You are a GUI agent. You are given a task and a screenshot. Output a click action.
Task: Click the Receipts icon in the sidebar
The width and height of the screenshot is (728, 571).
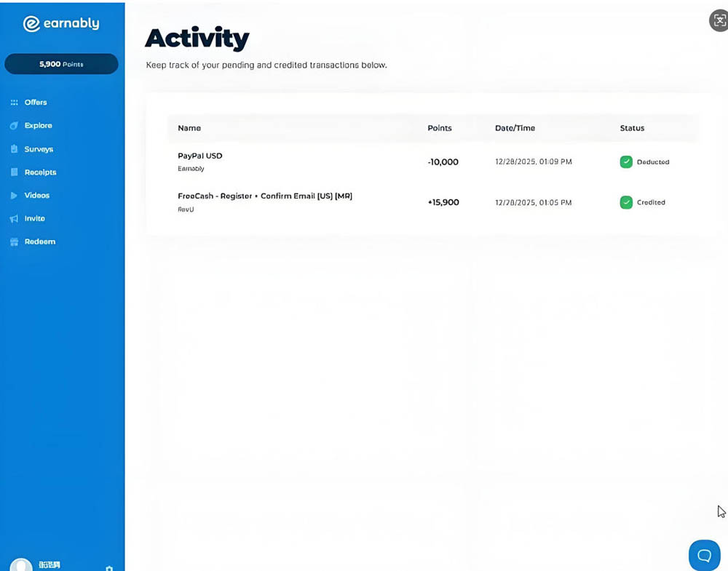(15, 172)
